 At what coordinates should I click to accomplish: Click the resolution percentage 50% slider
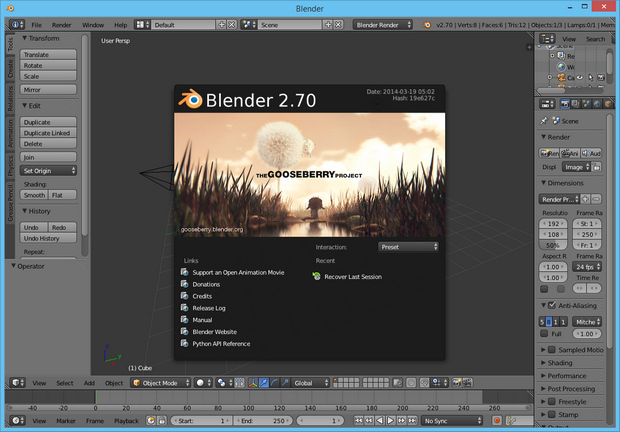click(x=553, y=245)
